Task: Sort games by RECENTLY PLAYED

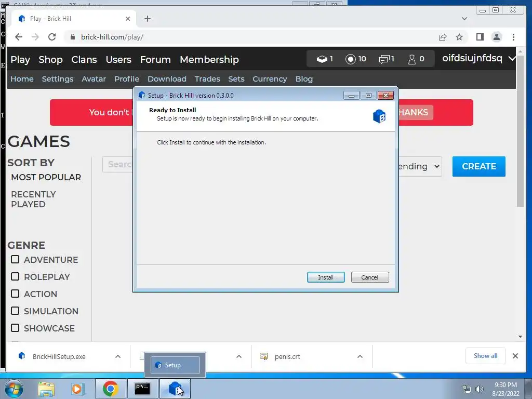Action: pos(33,199)
